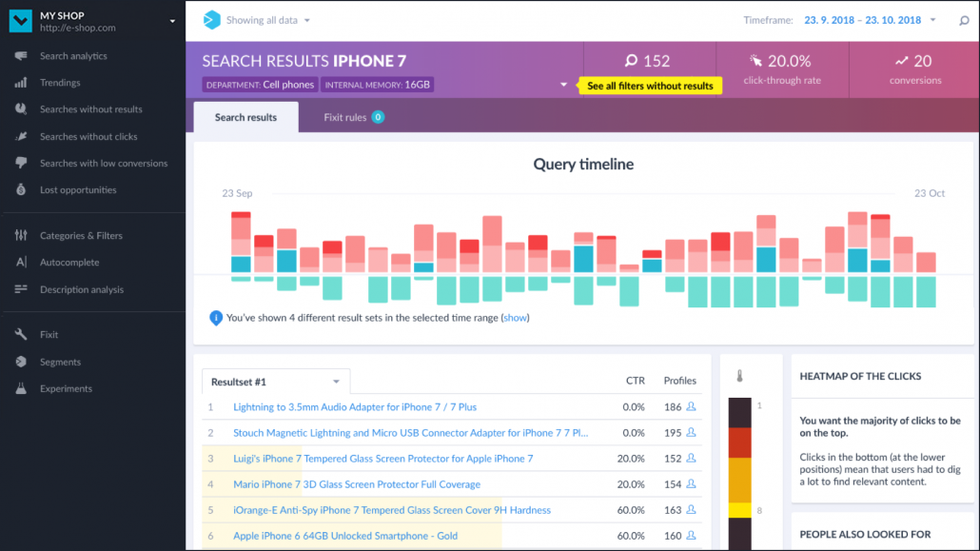This screenshot has height=551, width=980.
Task: Click the Autocomplete text cursor icon
Action: pyautogui.click(x=21, y=262)
